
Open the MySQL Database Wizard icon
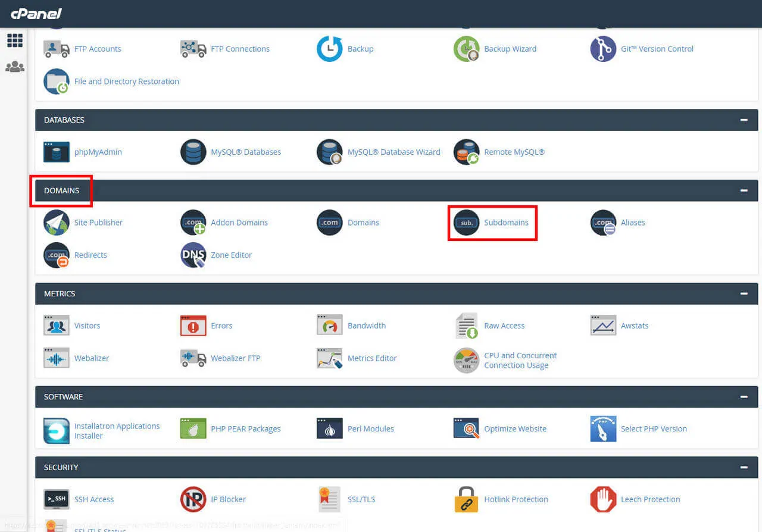coord(329,152)
